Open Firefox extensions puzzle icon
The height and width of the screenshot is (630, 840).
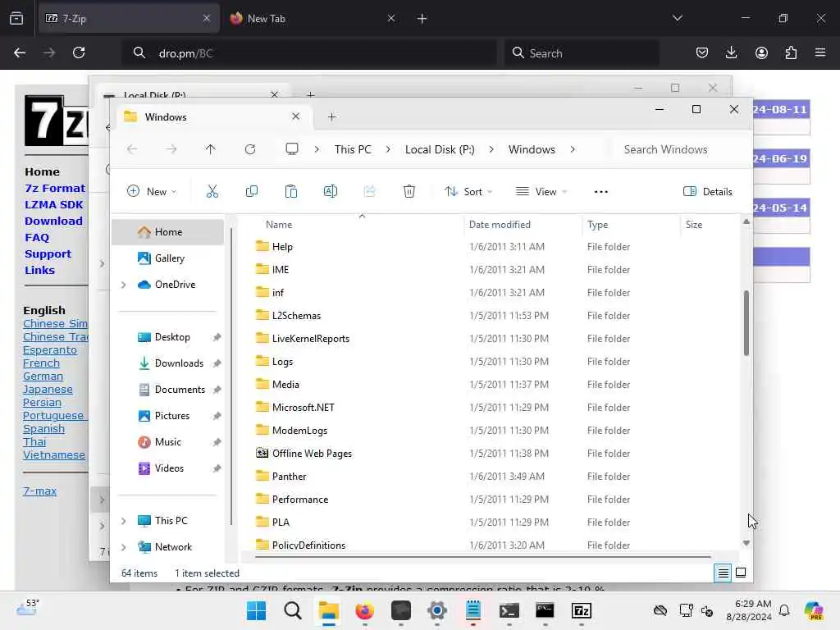[x=791, y=52]
